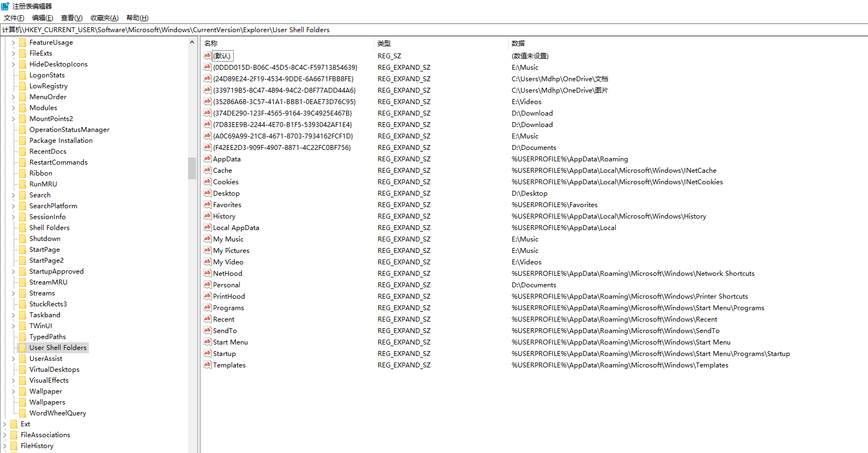Click the string icon beside the Desktop value
The height and width of the screenshot is (453, 868).
207,193
